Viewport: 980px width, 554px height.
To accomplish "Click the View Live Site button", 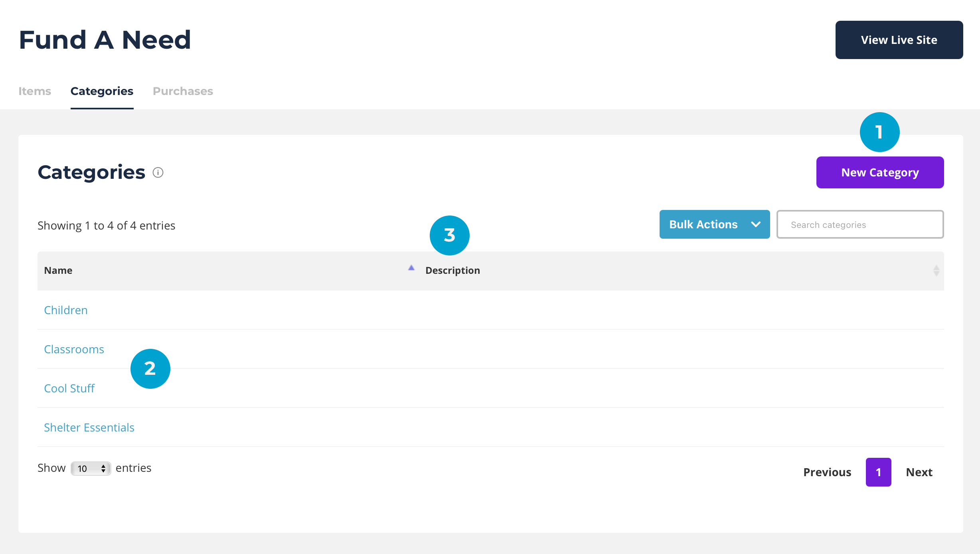I will click(899, 40).
